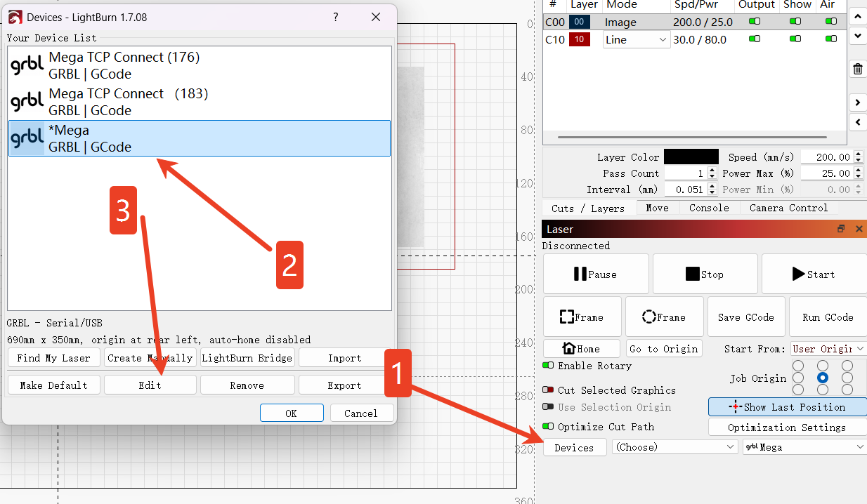Image resolution: width=867 pixels, height=504 pixels.
Task: Delete layer using the trash icon
Action: pos(857,69)
